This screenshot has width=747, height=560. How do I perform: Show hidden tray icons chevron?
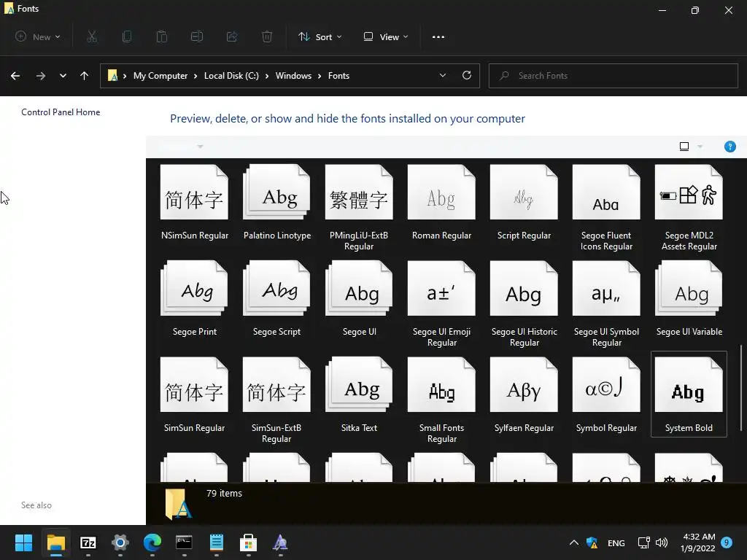574,542
